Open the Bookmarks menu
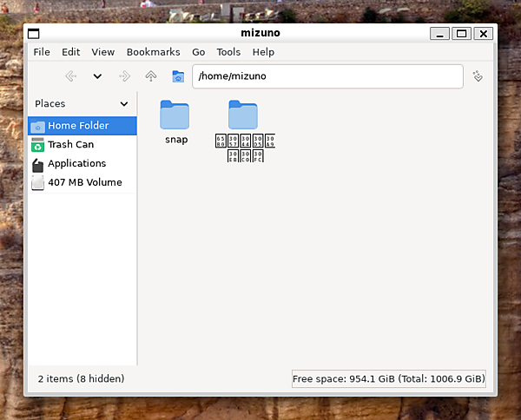 [x=153, y=52]
